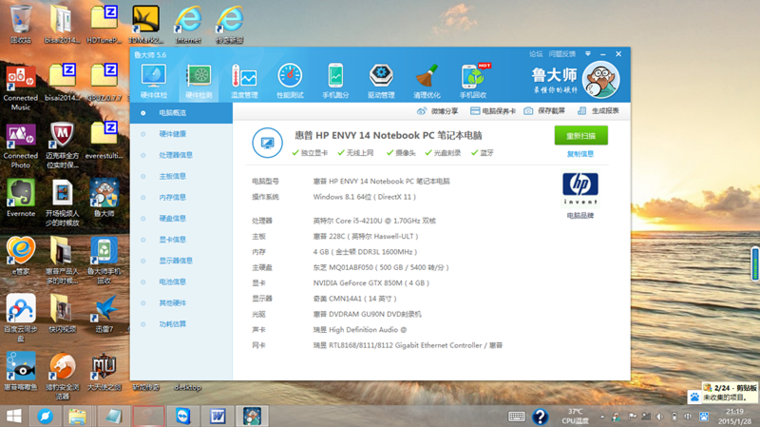The image size is (760, 427).
Task: Open Word from taskbar
Action: 218,416
